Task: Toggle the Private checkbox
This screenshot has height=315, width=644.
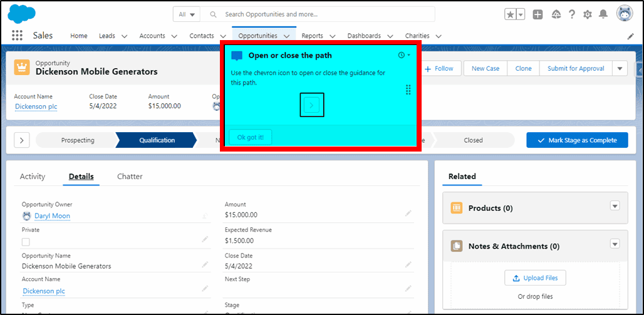Action: click(x=26, y=242)
